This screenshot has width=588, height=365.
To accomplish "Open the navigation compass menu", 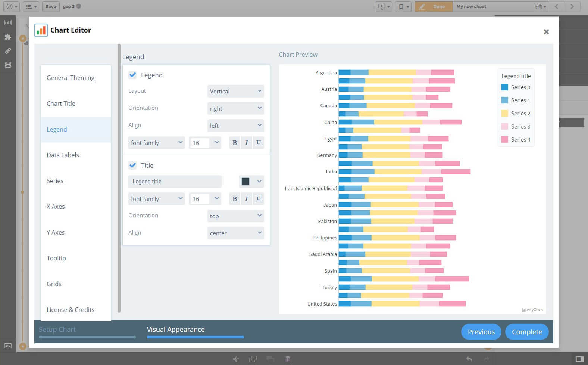I will click(x=11, y=6).
